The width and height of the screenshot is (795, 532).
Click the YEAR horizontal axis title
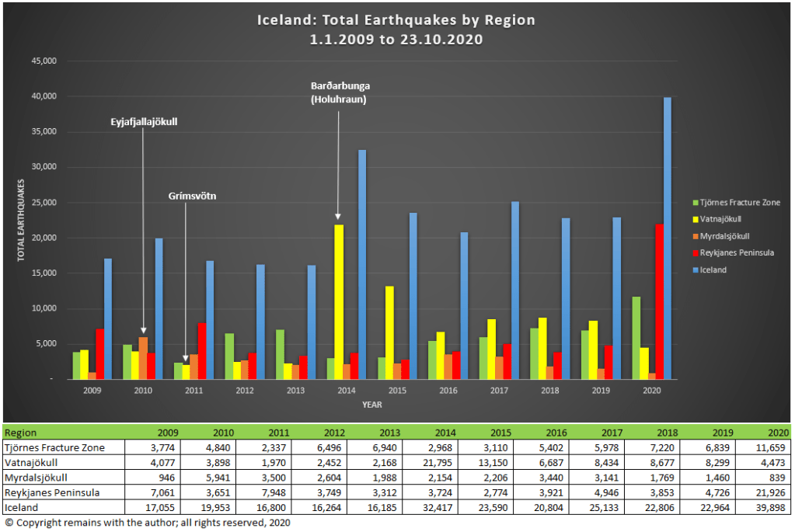(x=371, y=404)
